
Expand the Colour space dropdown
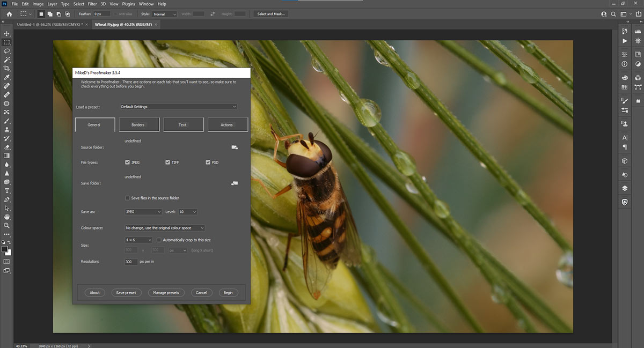tap(164, 227)
